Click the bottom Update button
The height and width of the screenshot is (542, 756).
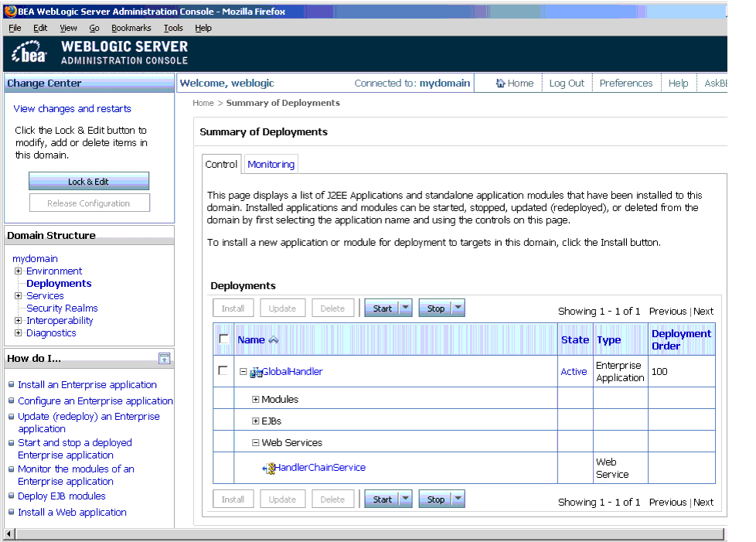point(283,499)
